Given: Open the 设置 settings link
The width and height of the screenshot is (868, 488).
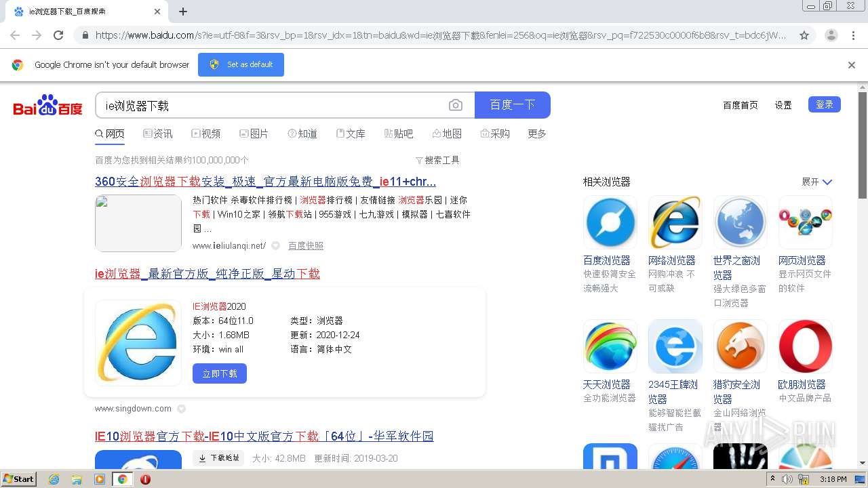Looking at the screenshot, I should [783, 105].
